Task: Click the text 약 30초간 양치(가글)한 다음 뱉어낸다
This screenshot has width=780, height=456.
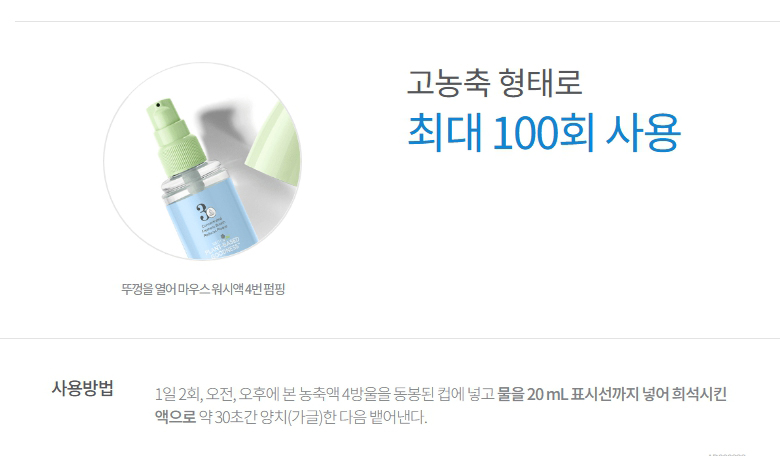Action: coord(313,417)
